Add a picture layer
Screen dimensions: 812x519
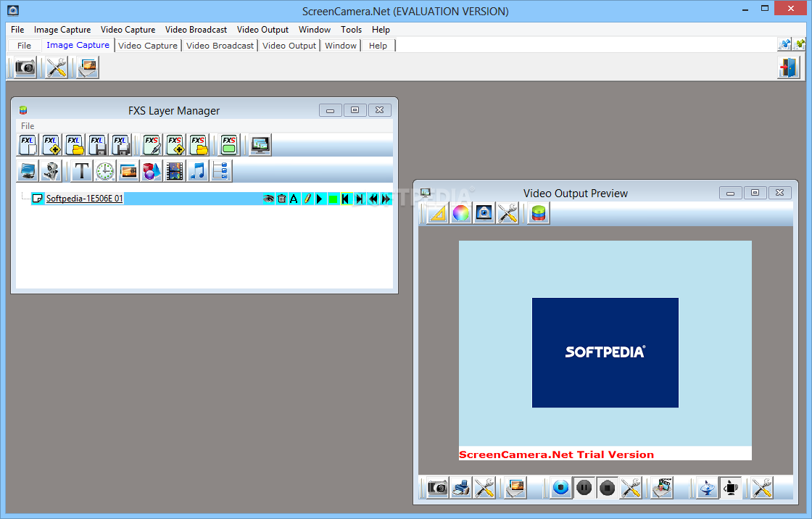[x=128, y=171]
